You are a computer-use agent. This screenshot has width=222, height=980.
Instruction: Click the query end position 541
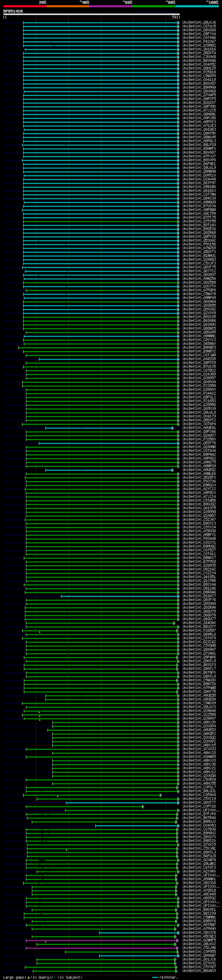pos(175,17)
